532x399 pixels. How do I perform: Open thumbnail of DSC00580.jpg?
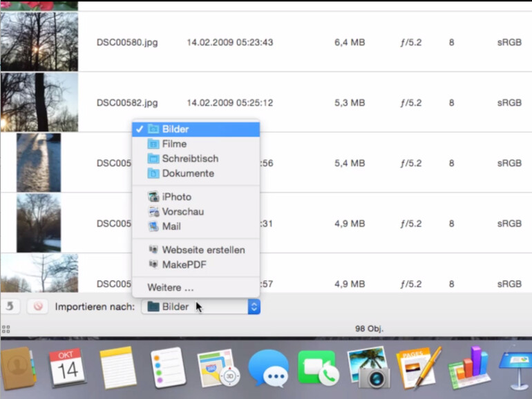point(39,41)
